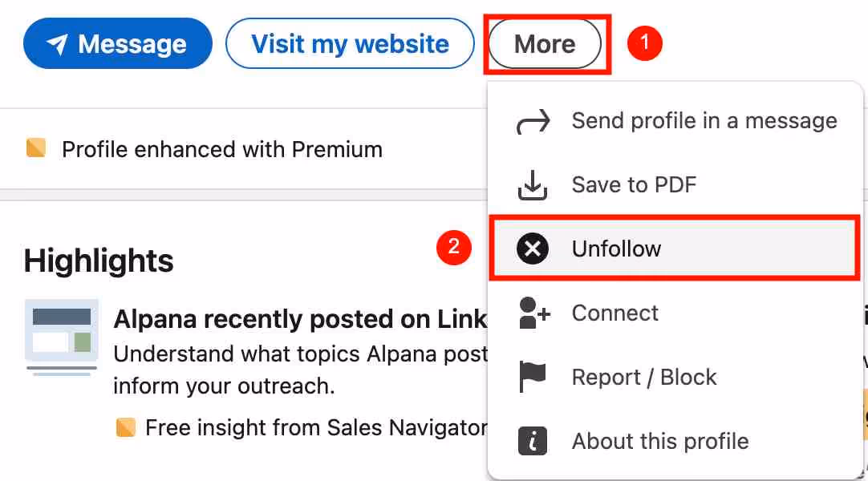Click the Message button
Screen dimensions: 868x481
117,44
